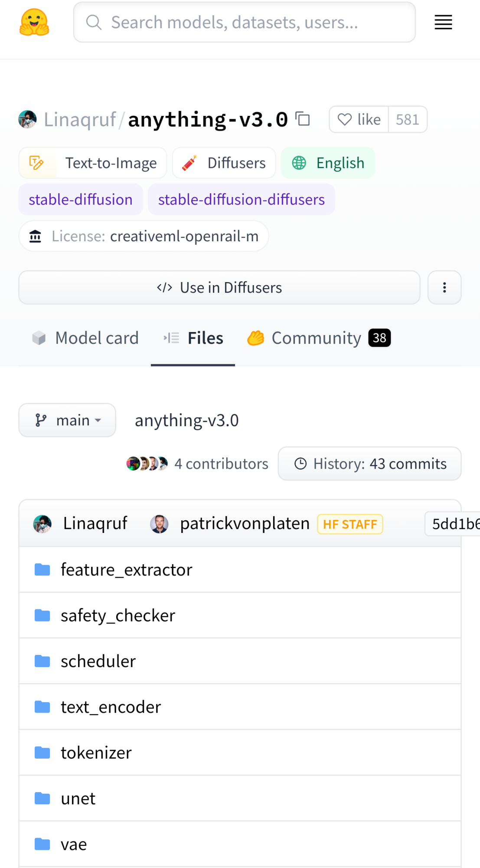Open the hamburger navigation menu
Viewport: 480px width, 868px height.
click(443, 22)
